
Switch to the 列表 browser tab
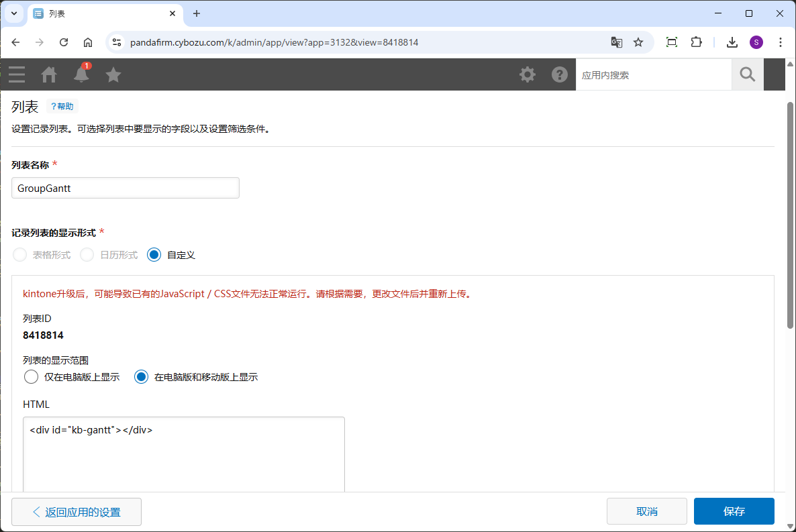click(x=101, y=13)
